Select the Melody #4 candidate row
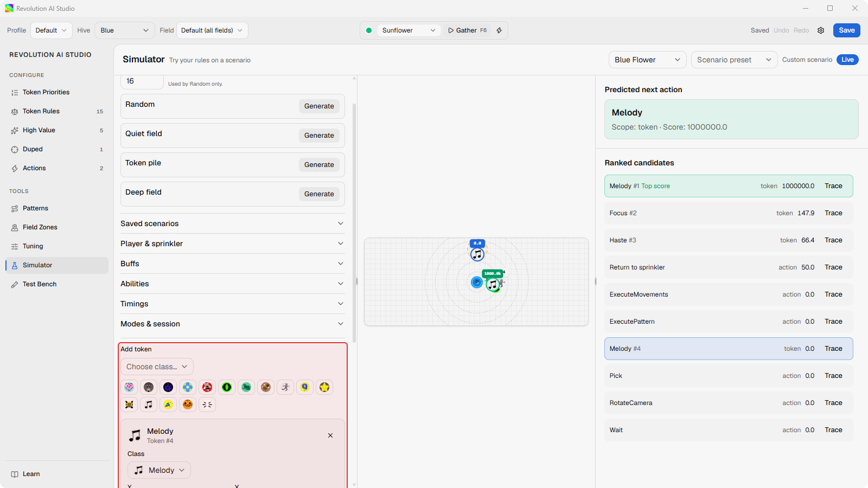The height and width of the screenshot is (488, 868). 729,349
